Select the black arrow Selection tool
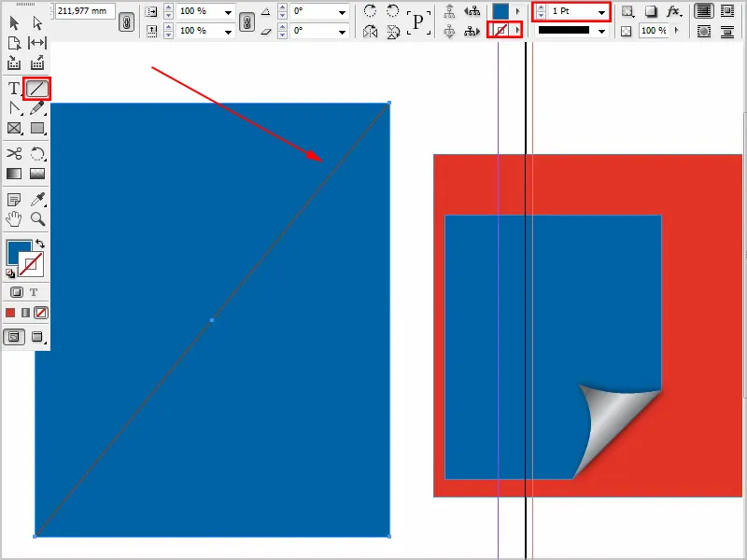This screenshot has width=747, height=560. [x=14, y=22]
